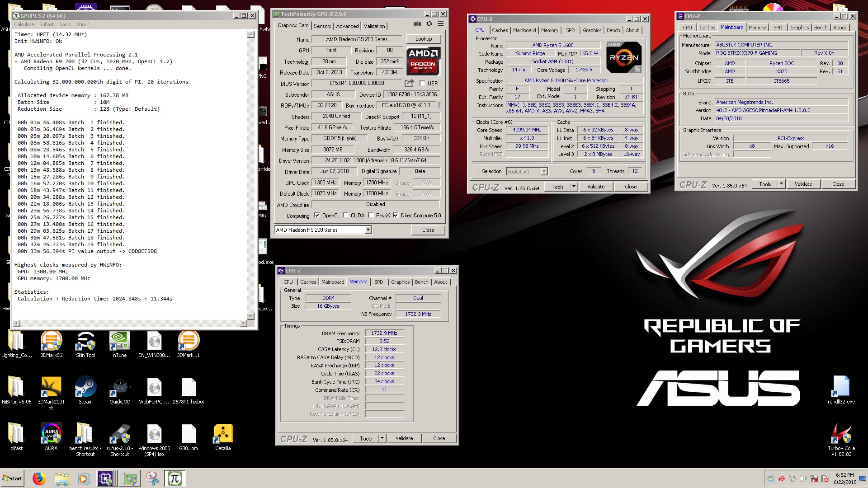Click Validate in CPU-Z Memory window
The width and height of the screenshot is (868, 488).
point(404,438)
